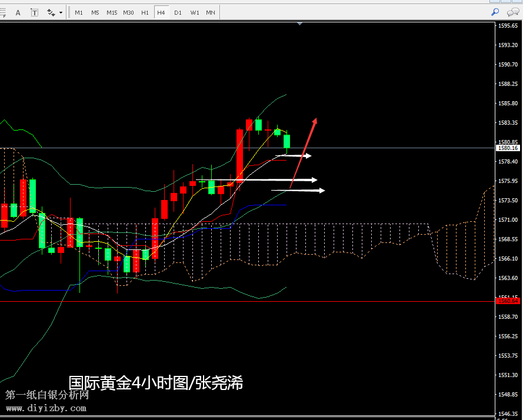This screenshot has height=420, width=523.
Task: Expand the dropdown arrow beside the arrows icon
Action: [x=61, y=12]
